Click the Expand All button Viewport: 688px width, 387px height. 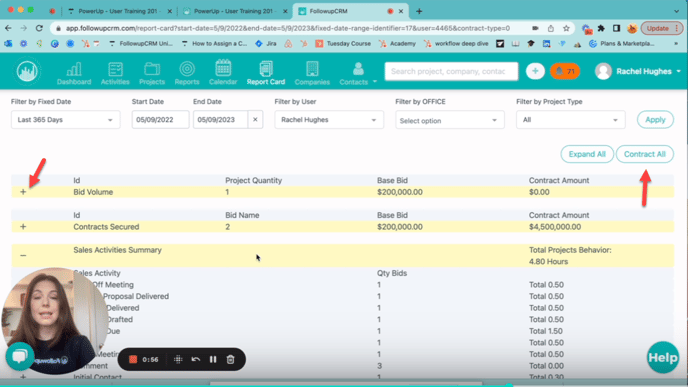coord(587,154)
